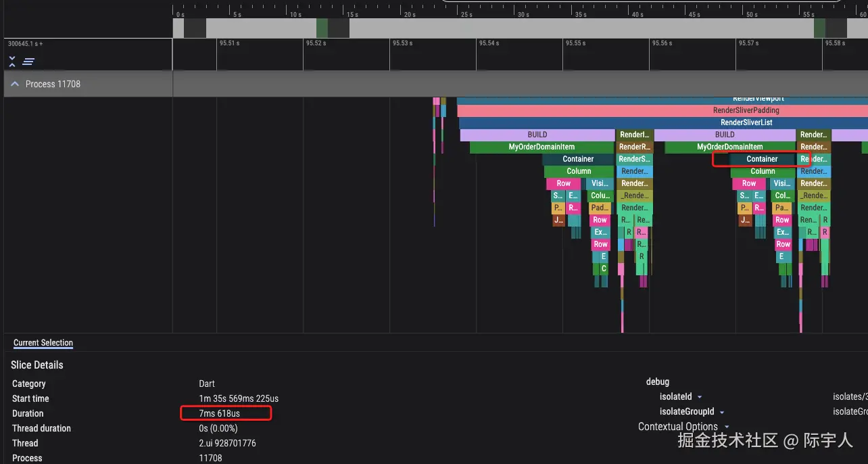This screenshot has width=868, height=464.
Task: Click the isolateGroupId argument name
Action: pos(687,412)
